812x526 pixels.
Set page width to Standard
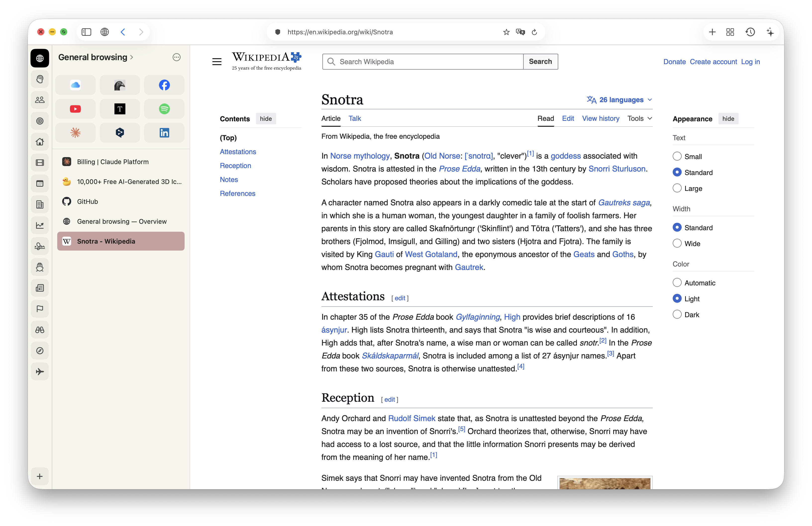click(x=677, y=227)
